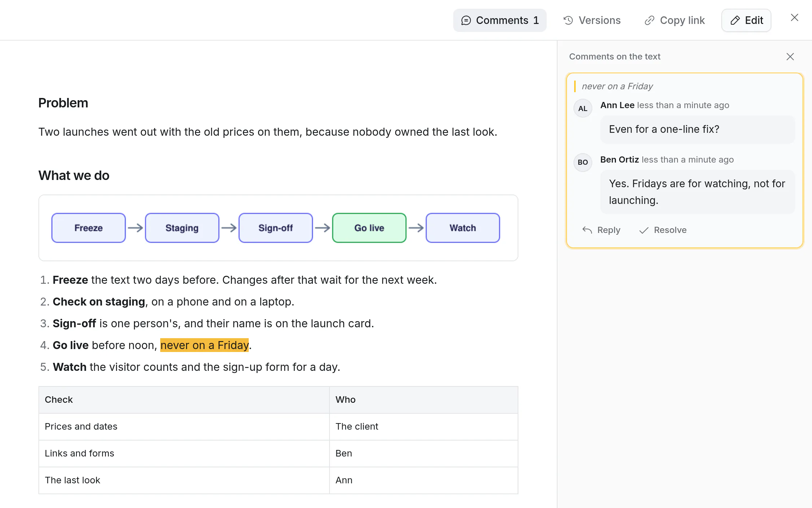Click the highlighted text never on a Friday

204,345
